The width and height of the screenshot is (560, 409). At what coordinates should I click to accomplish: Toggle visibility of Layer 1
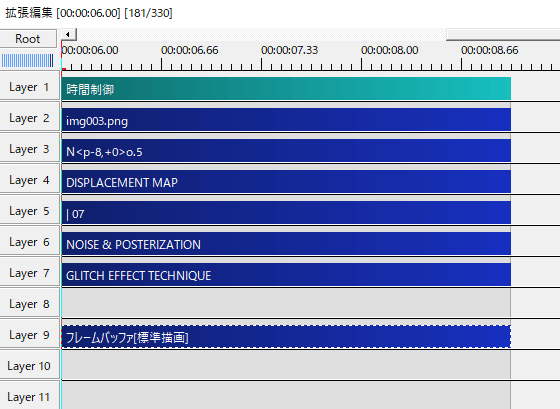(x=29, y=87)
